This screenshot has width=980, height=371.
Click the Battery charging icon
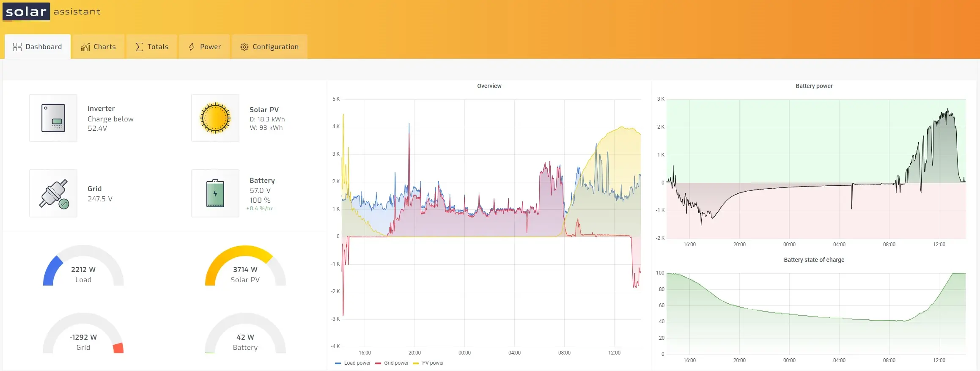[215, 194]
